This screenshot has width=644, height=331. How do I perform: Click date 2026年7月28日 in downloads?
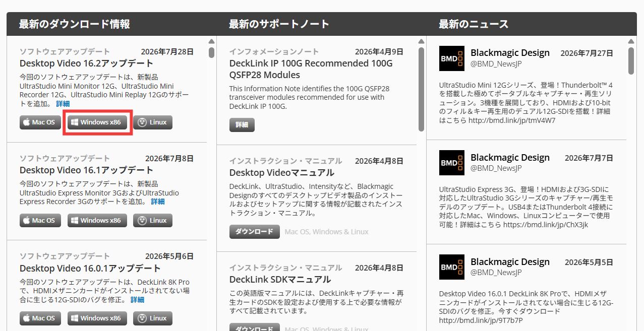pos(167,51)
